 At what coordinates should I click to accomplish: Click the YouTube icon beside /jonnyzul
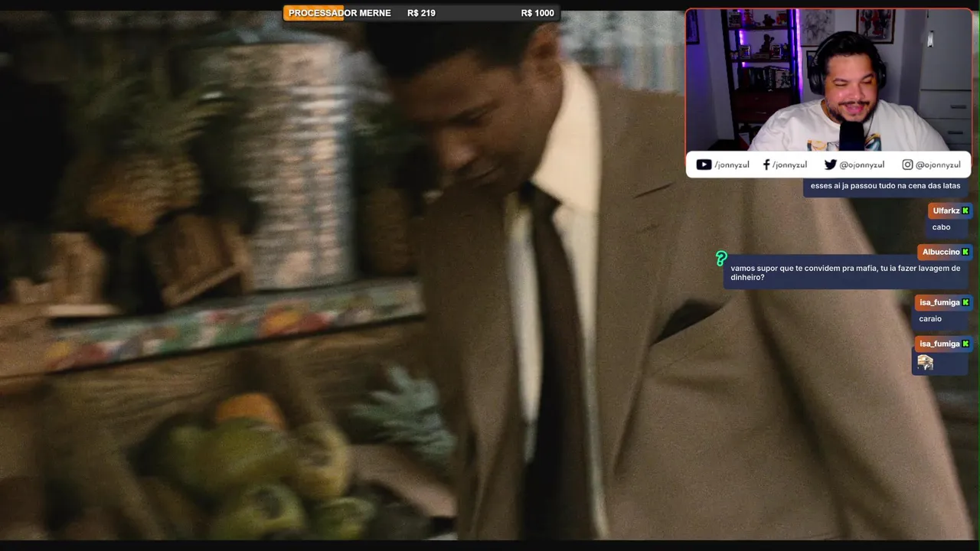coord(704,165)
